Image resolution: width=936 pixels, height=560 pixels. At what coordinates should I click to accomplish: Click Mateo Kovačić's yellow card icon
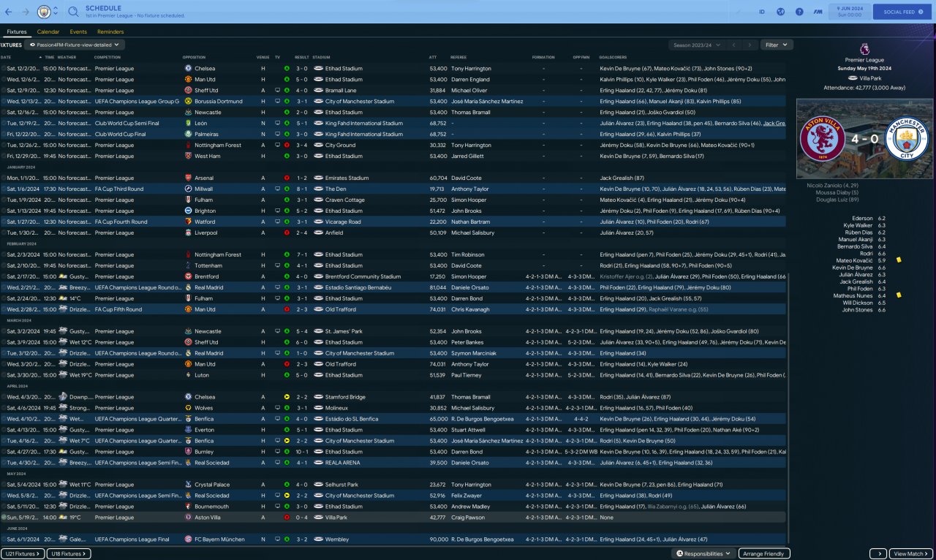click(899, 260)
